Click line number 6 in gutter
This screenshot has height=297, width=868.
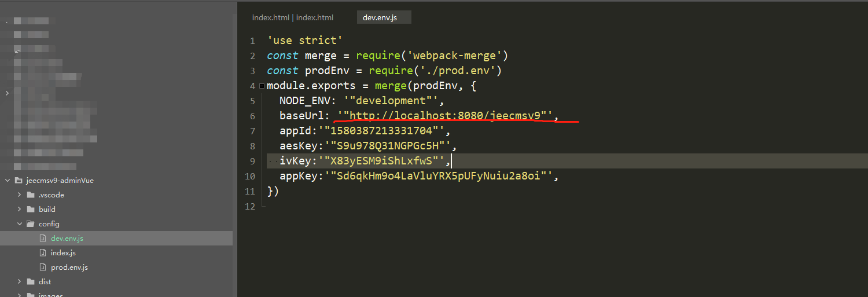(x=252, y=116)
